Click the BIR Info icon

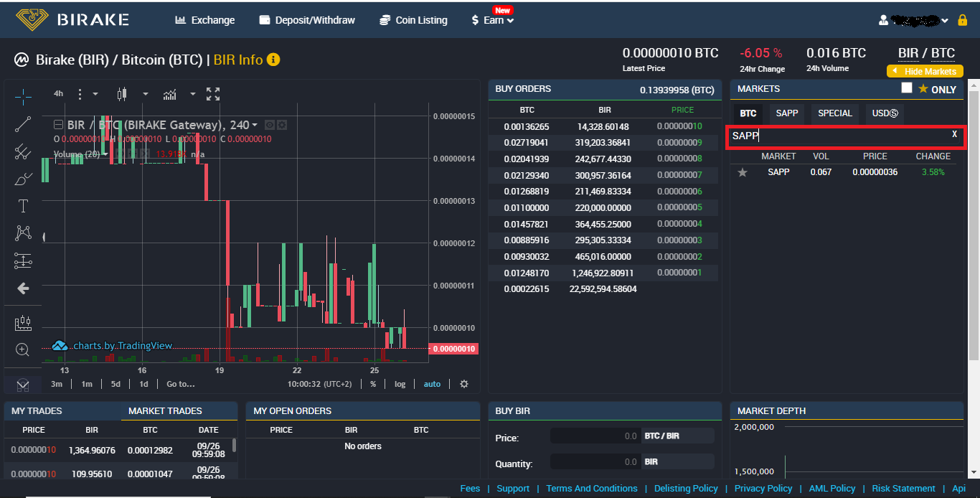point(273,60)
